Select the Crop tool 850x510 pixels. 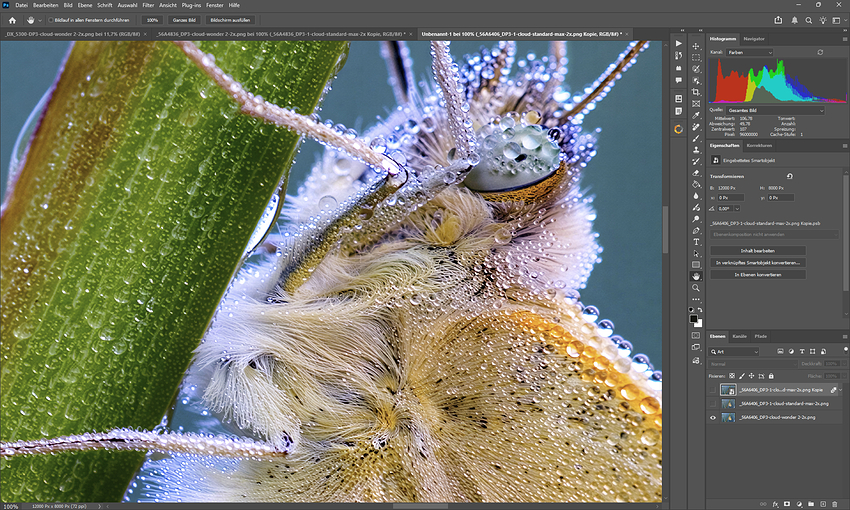coord(696,92)
